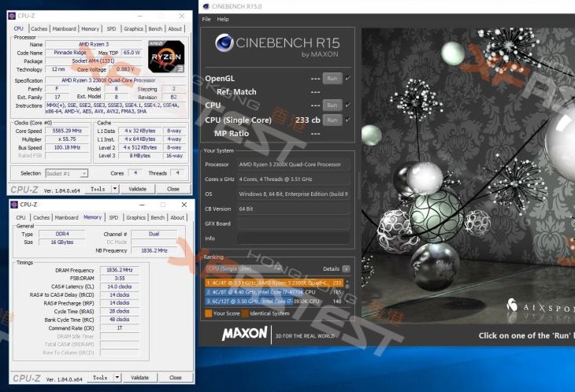Click the Code Name value Pinnacle Ridge
The image size is (575, 392).
70,53
